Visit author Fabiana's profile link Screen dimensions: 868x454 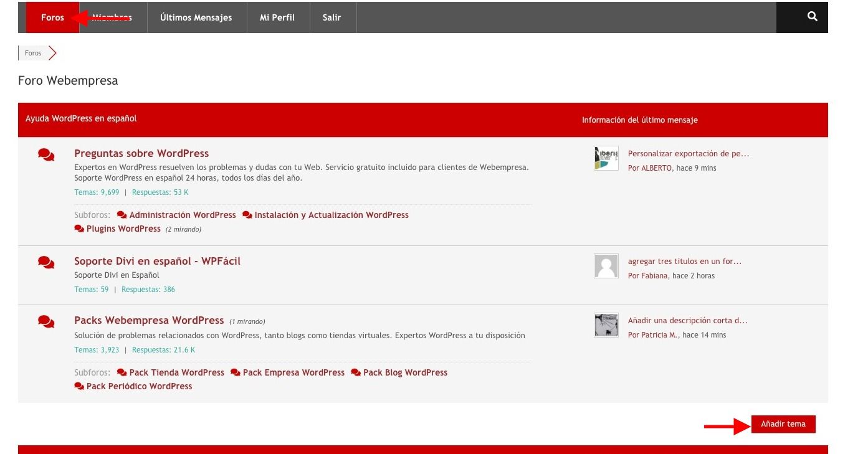654,276
